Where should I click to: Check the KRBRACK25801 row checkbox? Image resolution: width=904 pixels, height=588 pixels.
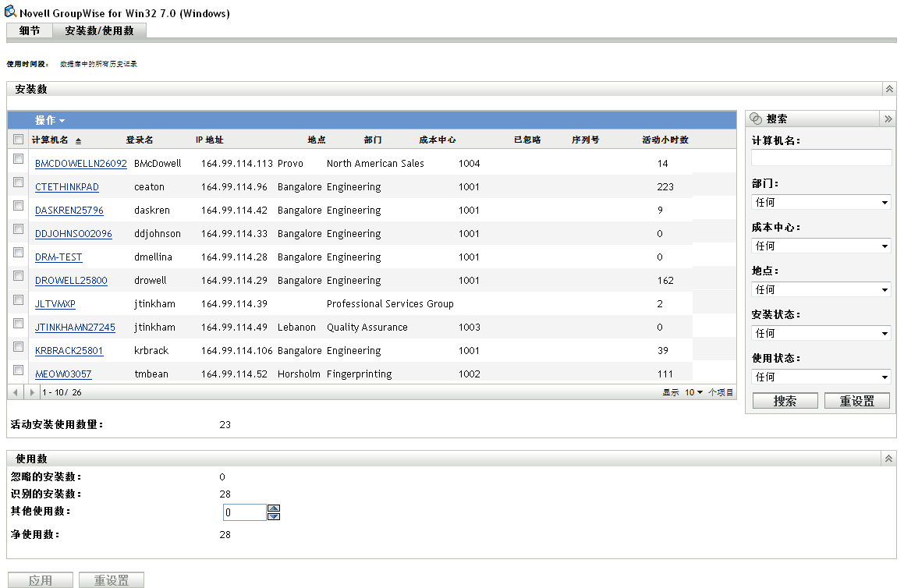tap(19, 346)
